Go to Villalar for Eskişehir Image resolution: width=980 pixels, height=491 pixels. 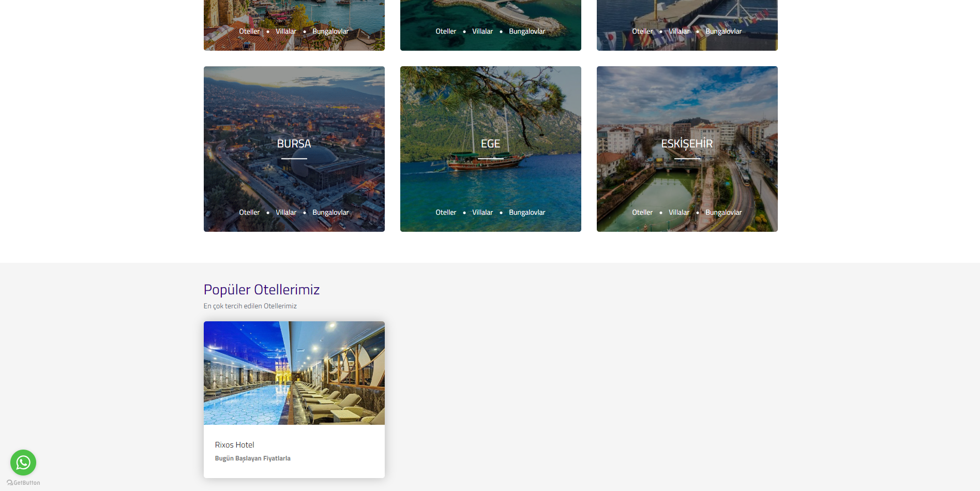click(679, 213)
